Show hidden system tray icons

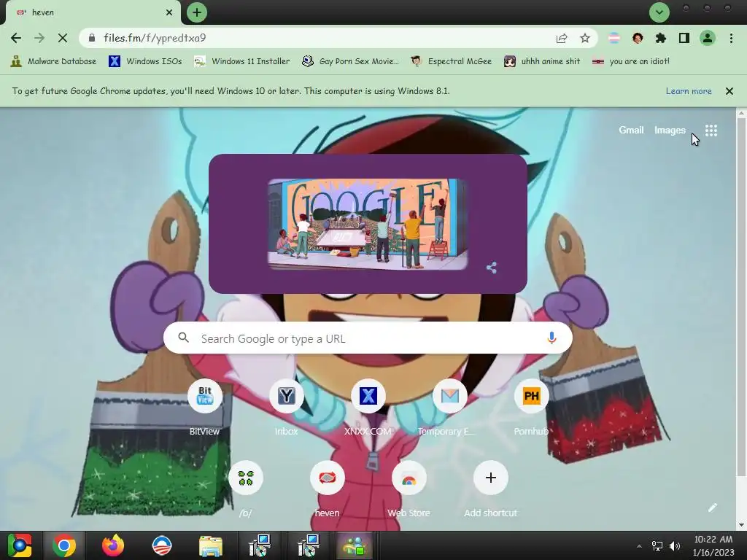[x=639, y=546]
